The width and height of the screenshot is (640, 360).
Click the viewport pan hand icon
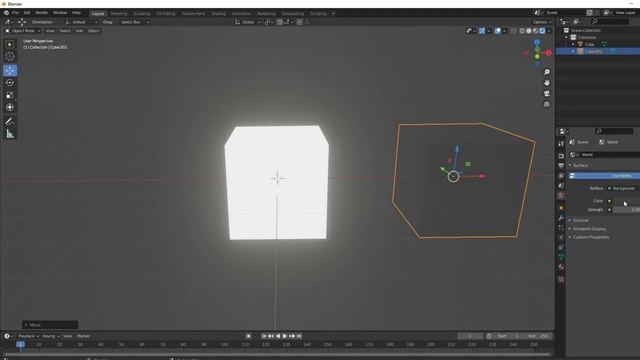(x=547, y=83)
